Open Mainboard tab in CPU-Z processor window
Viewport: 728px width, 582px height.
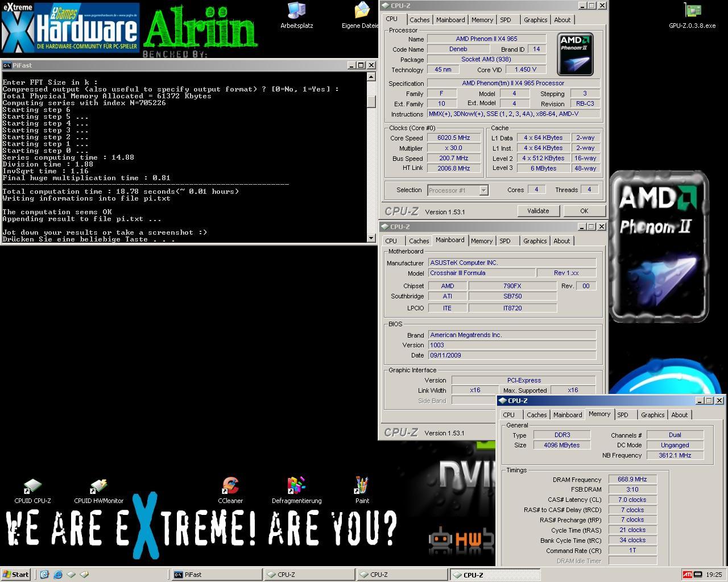click(x=450, y=20)
